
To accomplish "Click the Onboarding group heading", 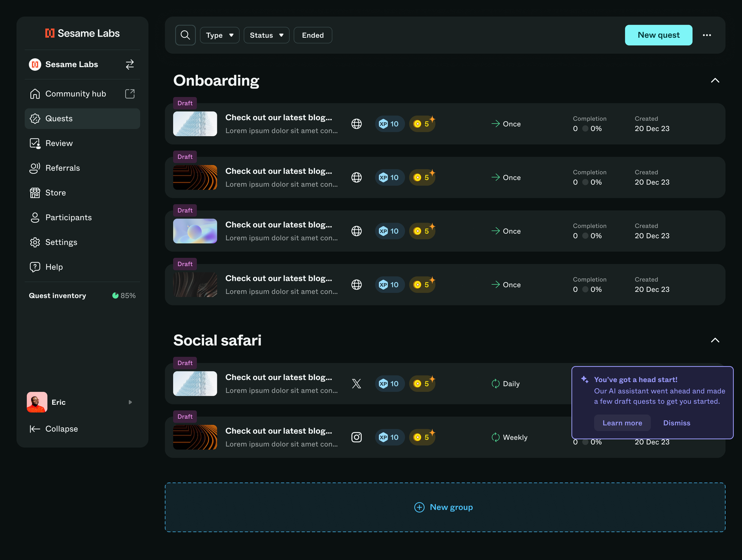I will [x=216, y=80].
